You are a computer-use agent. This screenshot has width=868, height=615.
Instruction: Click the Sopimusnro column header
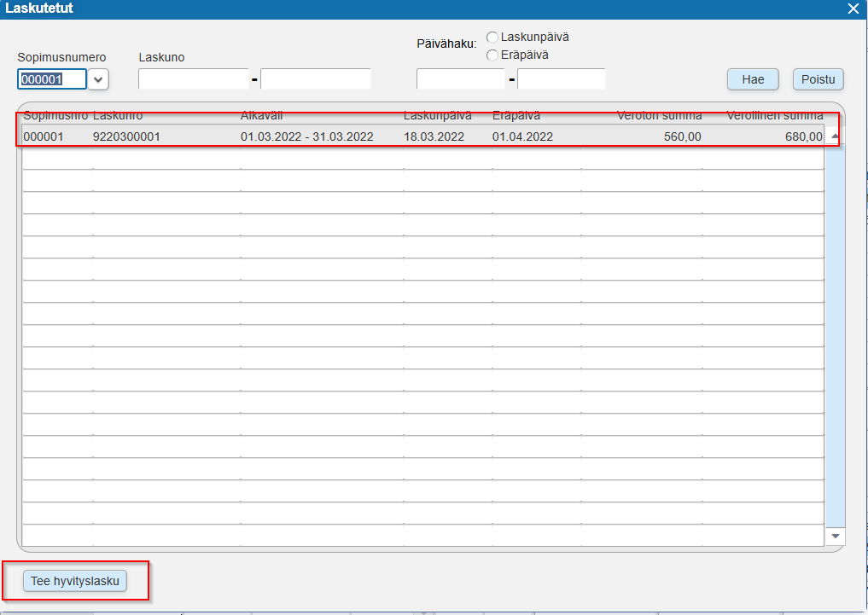coord(55,116)
